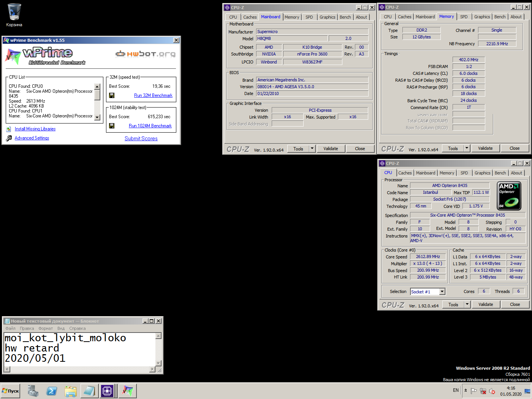Click the floppy save icon under 32M test
The width and height of the screenshot is (532, 399).
click(112, 95)
